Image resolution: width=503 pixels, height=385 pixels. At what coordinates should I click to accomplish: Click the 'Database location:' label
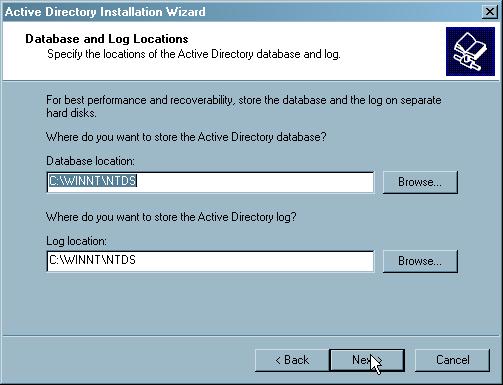coord(90,161)
